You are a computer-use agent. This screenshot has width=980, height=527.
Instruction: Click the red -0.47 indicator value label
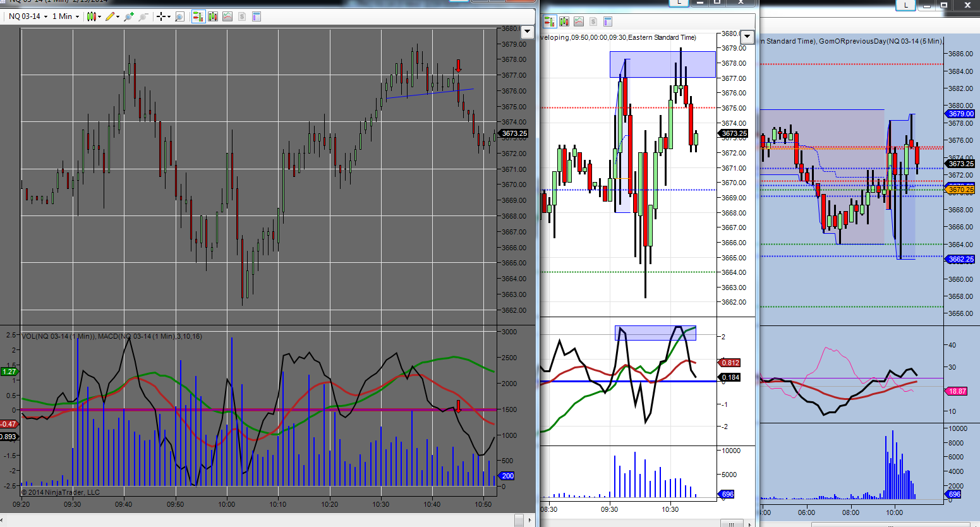9,424
